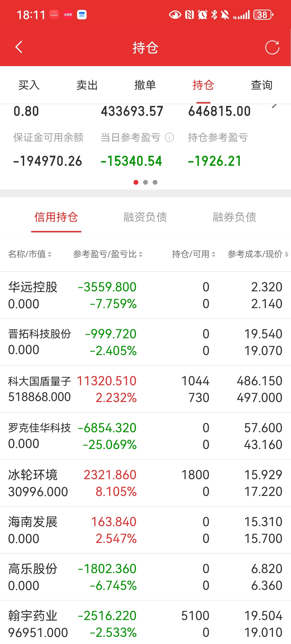Open the 查询 tab
The height and width of the screenshot is (644, 291).
click(262, 85)
